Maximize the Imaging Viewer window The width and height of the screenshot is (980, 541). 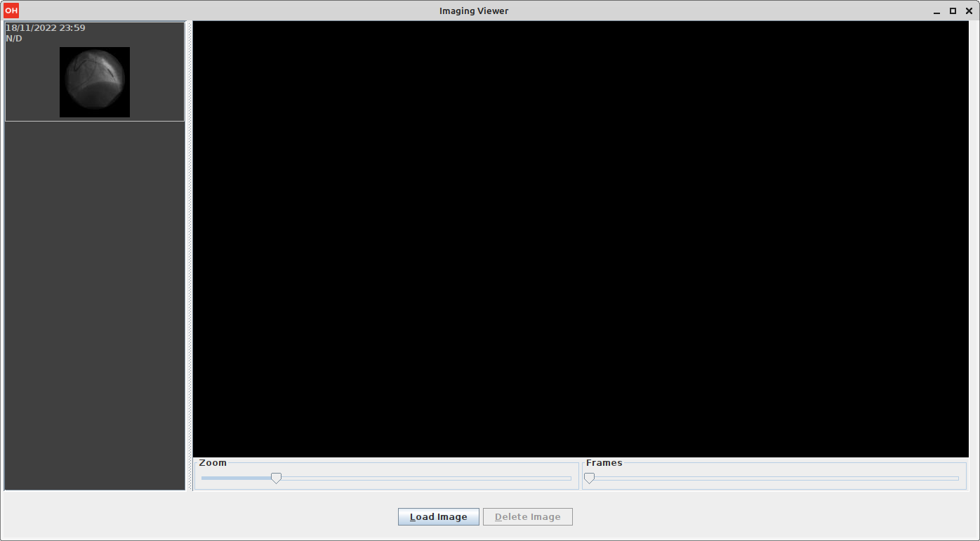(x=953, y=11)
